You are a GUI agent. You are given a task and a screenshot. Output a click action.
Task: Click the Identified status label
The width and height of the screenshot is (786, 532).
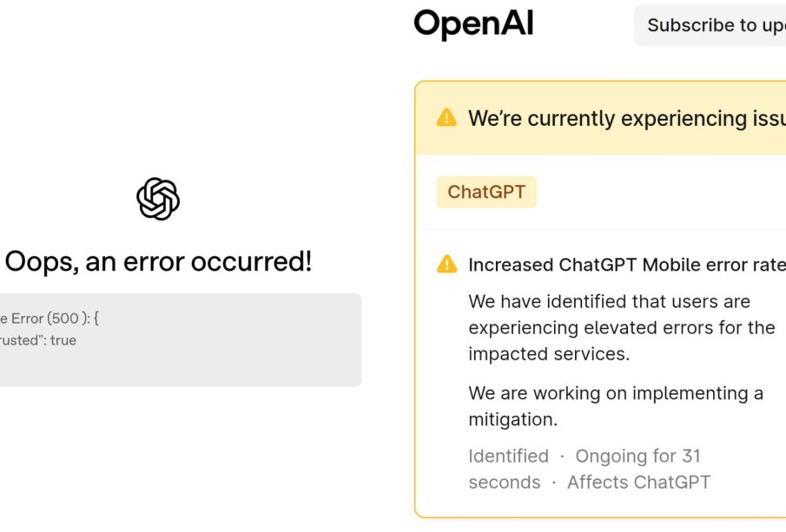tap(508, 456)
